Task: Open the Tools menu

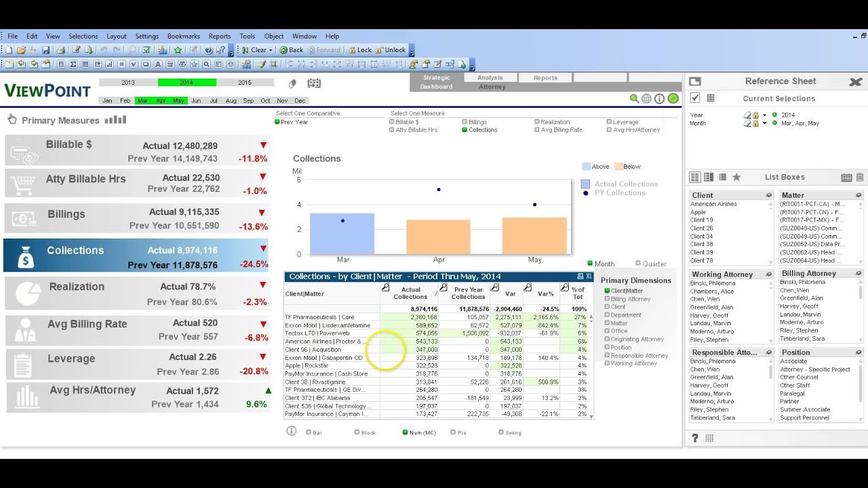Action: tap(247, 37)
